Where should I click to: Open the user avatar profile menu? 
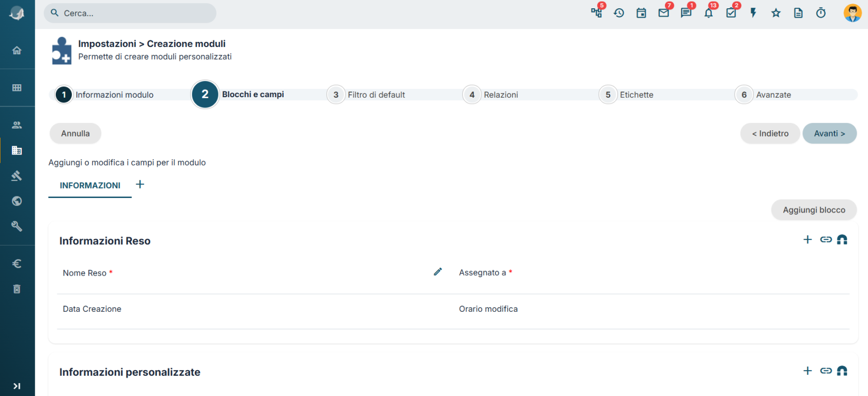853,13
